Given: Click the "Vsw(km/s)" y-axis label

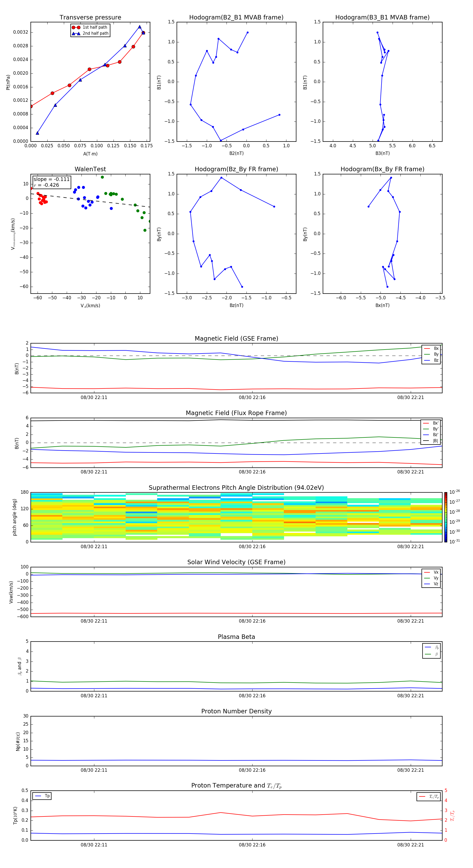Looking at the screenshot, I should pyautogui.click(x=11, y=592).
